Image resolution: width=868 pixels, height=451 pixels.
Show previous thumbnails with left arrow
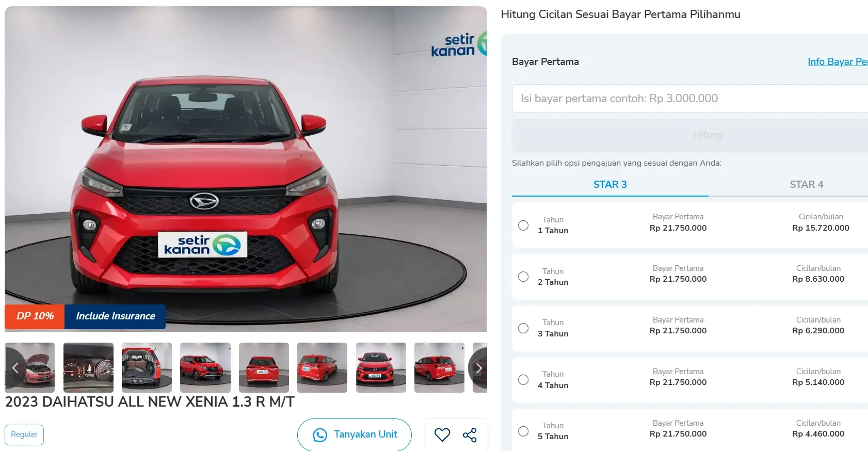coord(15,367)
